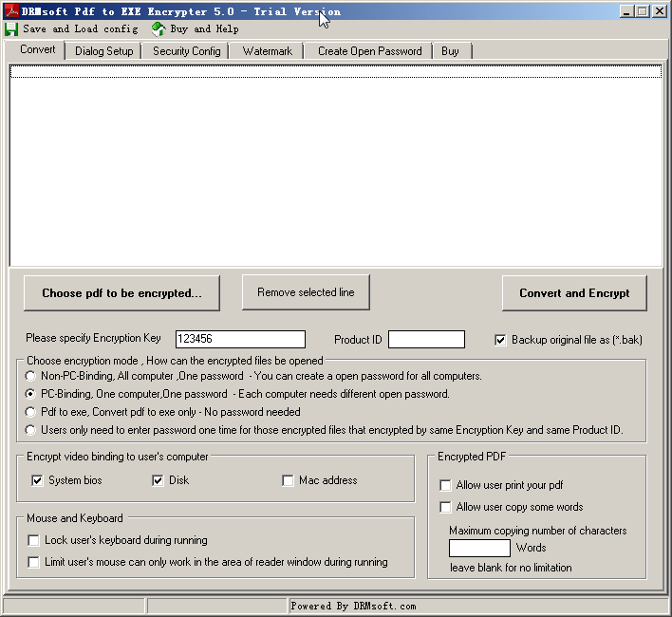Screen dimensions: 672x617
Task: Click the red PDF app icon in title bar
Action: [x=11, y=10]
